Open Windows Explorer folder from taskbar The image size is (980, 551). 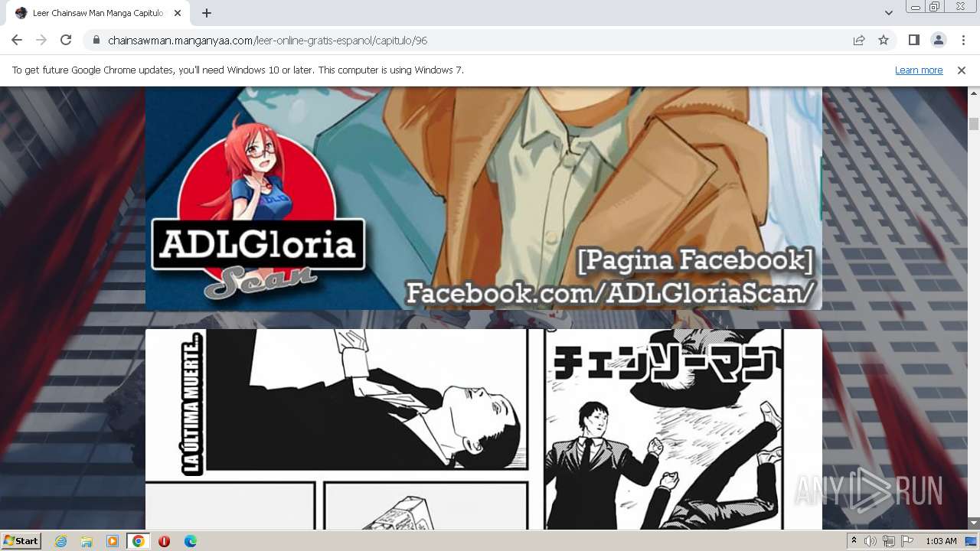tap(87, 541)
